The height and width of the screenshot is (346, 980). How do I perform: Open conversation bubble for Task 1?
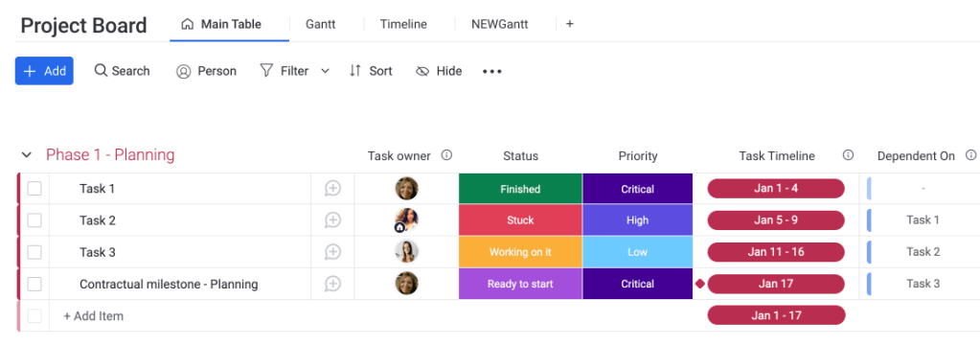332,188
